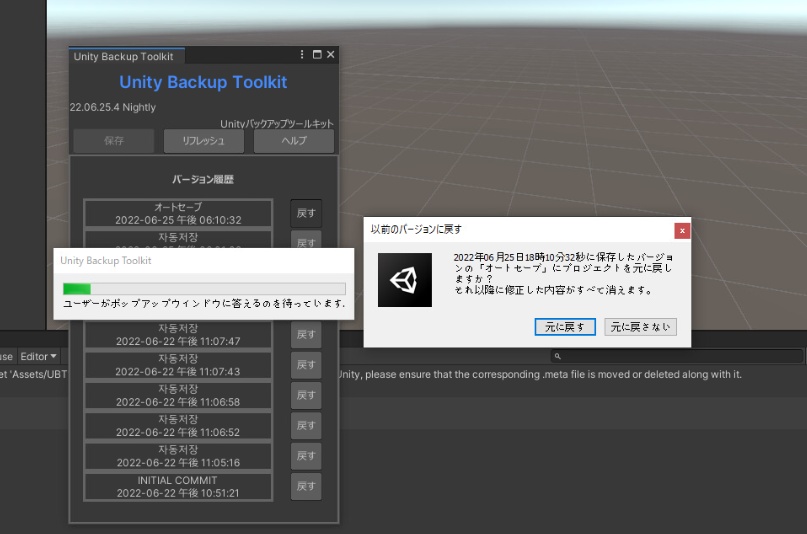Click the 保存 save button
The height and width of the screenshot is (534, 807).
(114, 140)
